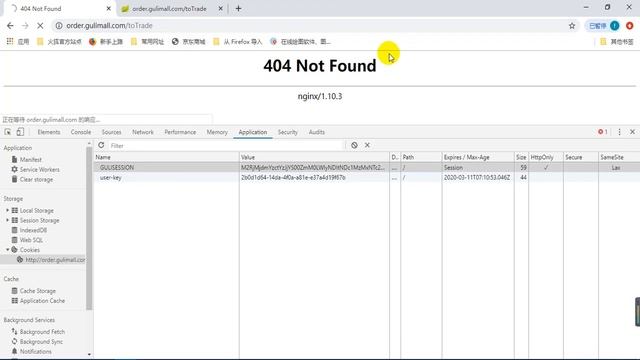The height and width of the screenshot is (360, 640).
Task: Sort by SameSite column header
Action: pyautogui.click(x=619, y=157)
